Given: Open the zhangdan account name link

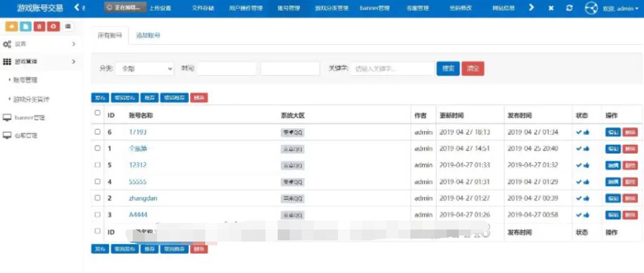Looking at the screenshot, I should [x=142, y=198].
